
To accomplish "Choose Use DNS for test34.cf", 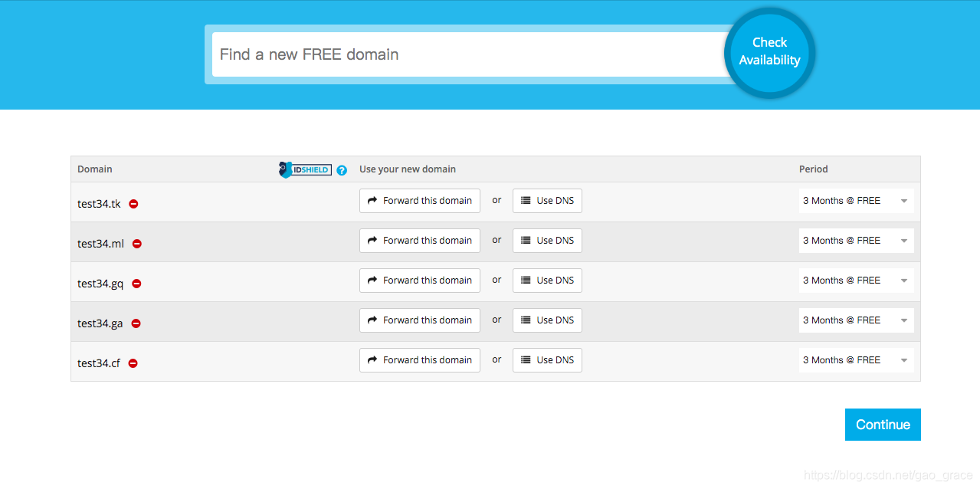I will tap(547, 360).
